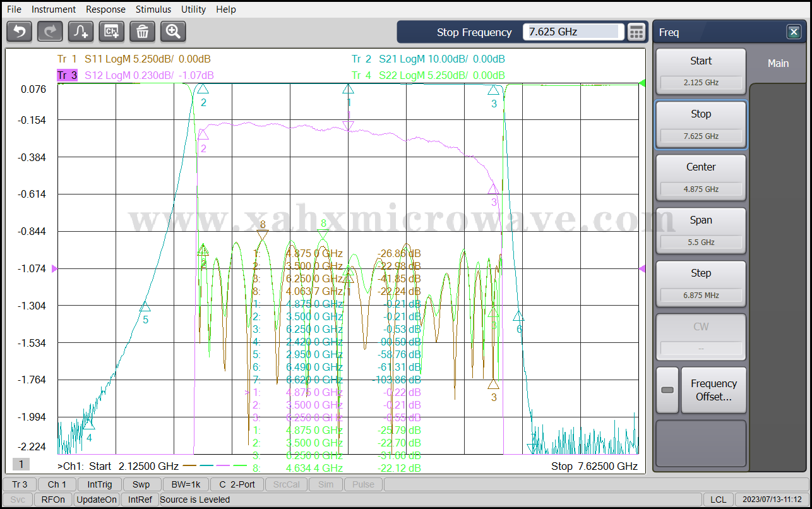
Task: Open the Instrument menu
Action: [54, 9]
